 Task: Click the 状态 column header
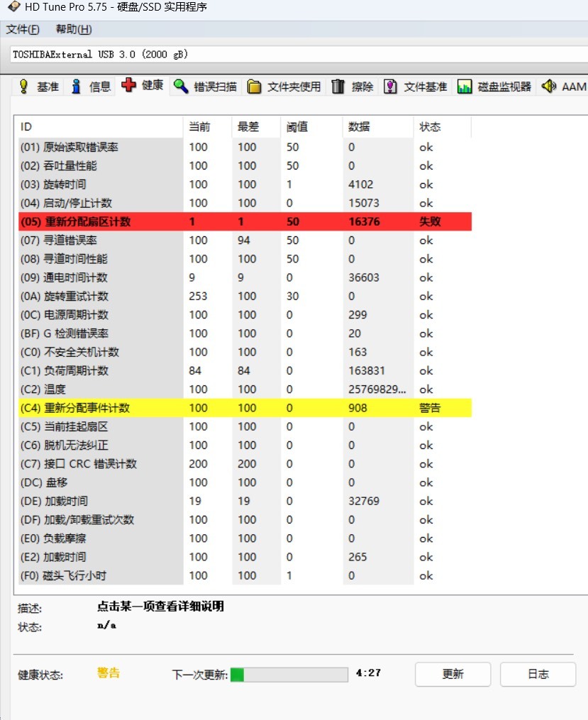443,127
